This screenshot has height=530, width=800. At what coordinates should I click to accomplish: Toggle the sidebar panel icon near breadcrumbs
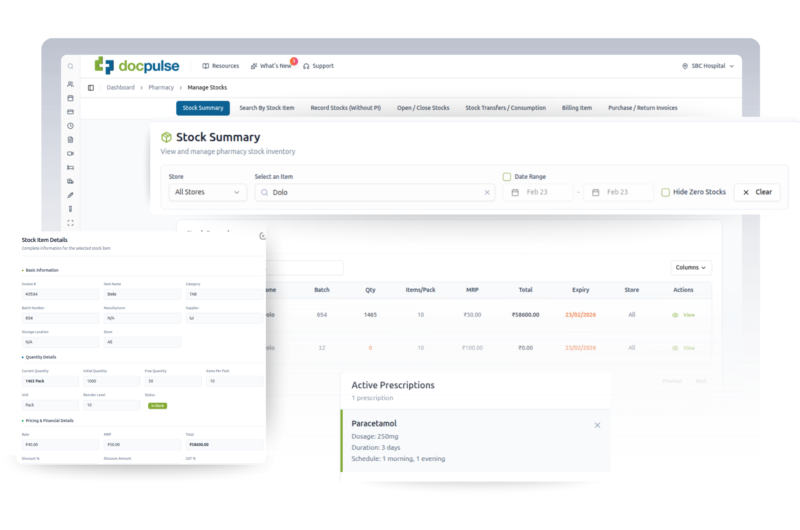(x=91, y=88)
